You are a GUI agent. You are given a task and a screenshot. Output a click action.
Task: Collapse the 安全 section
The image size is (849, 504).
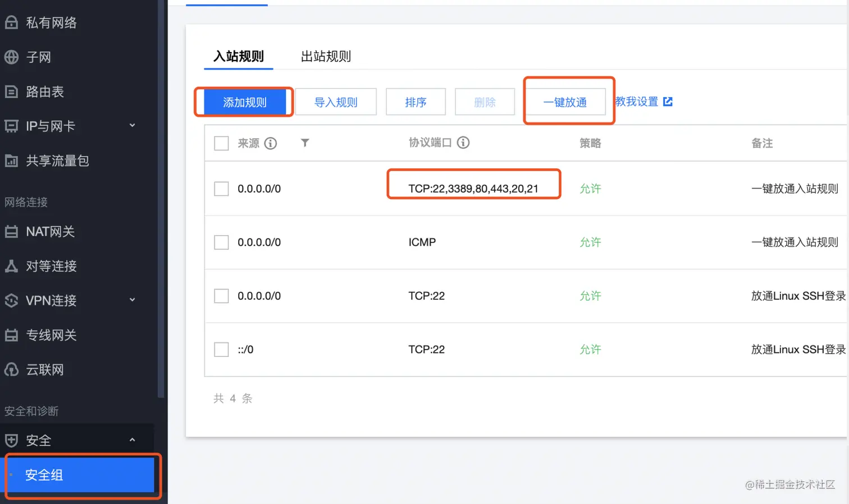tap(133, 440)
